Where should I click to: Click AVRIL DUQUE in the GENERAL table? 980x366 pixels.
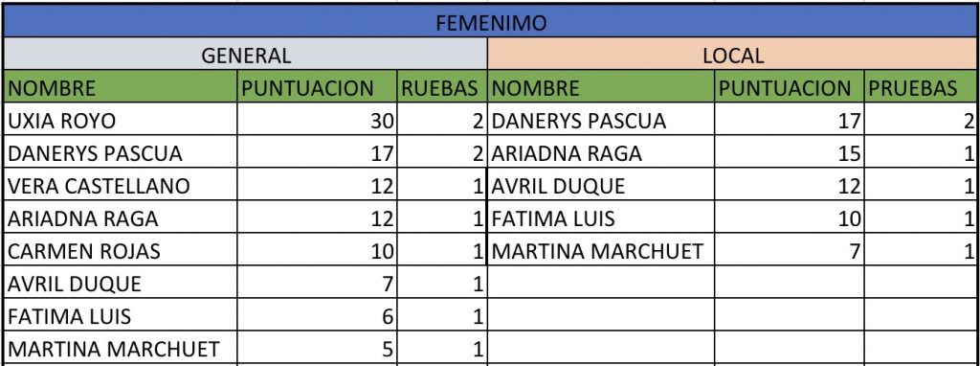120,283
